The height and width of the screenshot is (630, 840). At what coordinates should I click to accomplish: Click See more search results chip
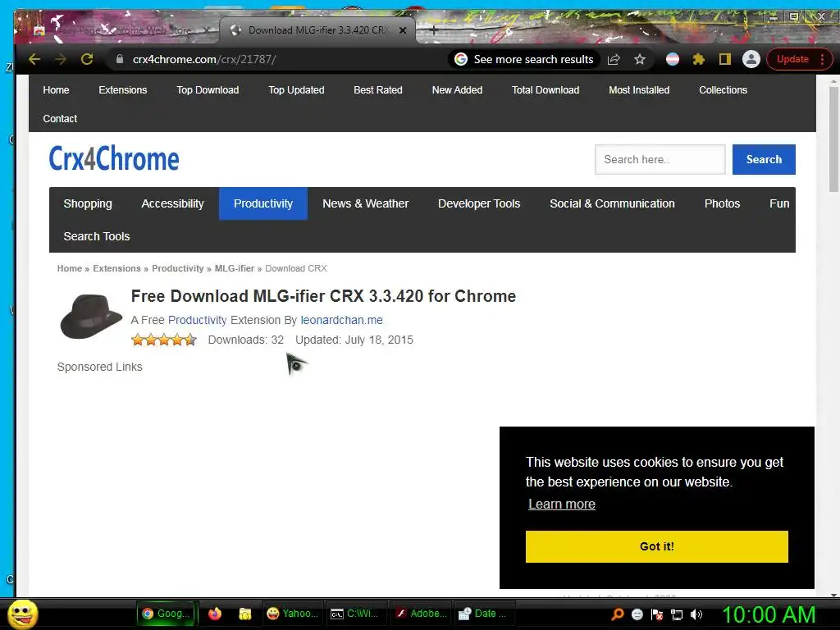524,59
